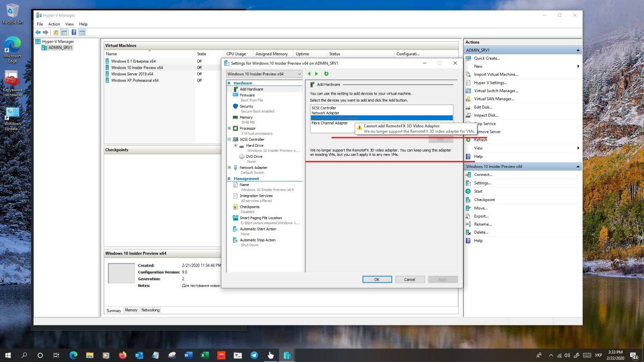Expand the View submenu in Actions pane
The image size is (644, 362).
tap(578, 148)
